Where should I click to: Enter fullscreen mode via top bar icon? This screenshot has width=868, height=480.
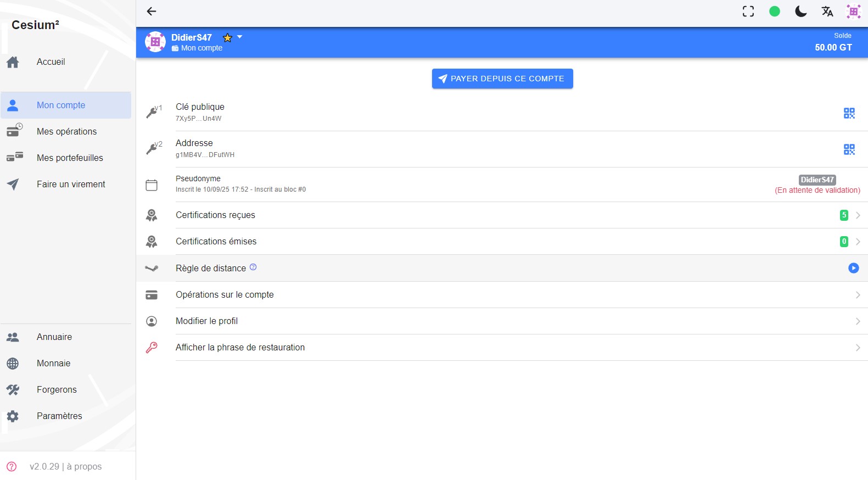click(x=748, y=12)
